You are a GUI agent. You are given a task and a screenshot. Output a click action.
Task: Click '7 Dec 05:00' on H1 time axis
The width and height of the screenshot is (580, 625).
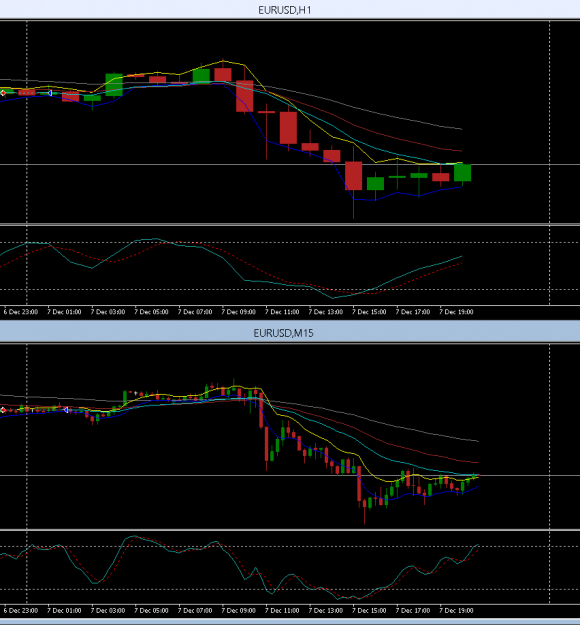[x=151, y=312]
